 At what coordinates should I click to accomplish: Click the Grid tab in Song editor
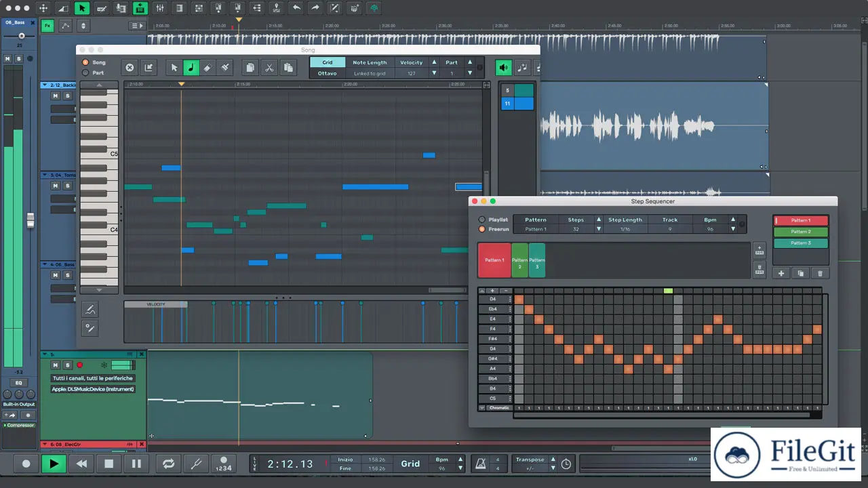pyautogui.click(x=328, y=62)
